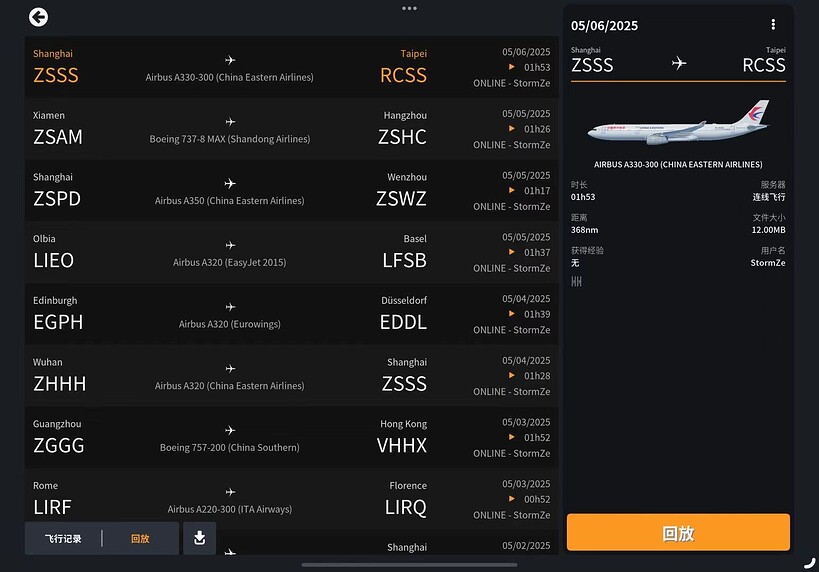Click the China Eastern A330 aircraft thumbnail

678,123
